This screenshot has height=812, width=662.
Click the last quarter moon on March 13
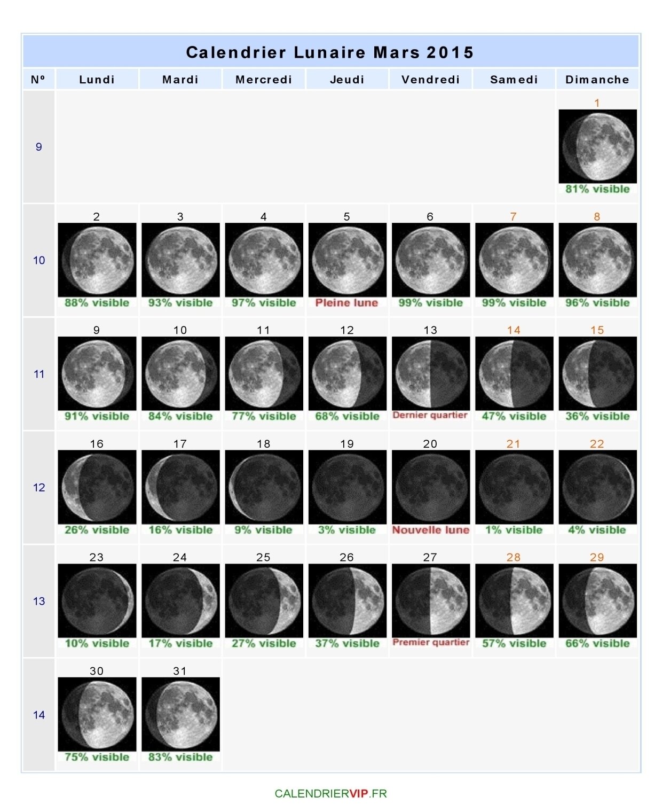[x=431, y=373]
